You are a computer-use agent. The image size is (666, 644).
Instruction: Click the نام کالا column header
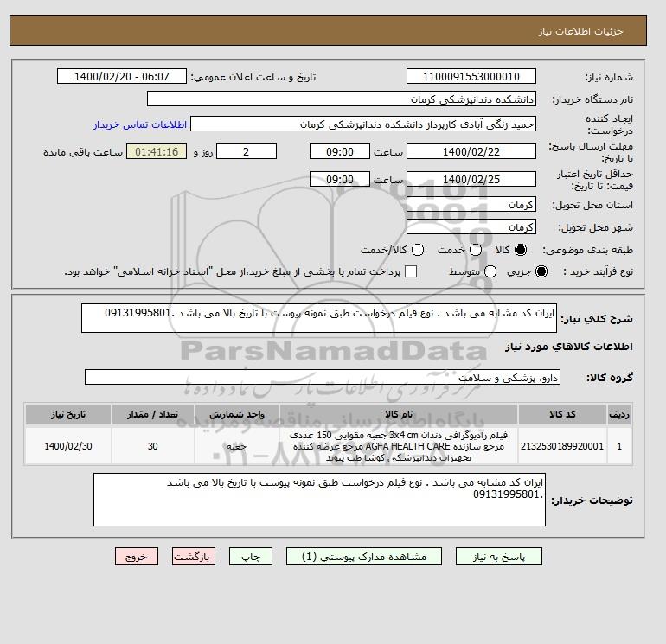pos(399,414)
